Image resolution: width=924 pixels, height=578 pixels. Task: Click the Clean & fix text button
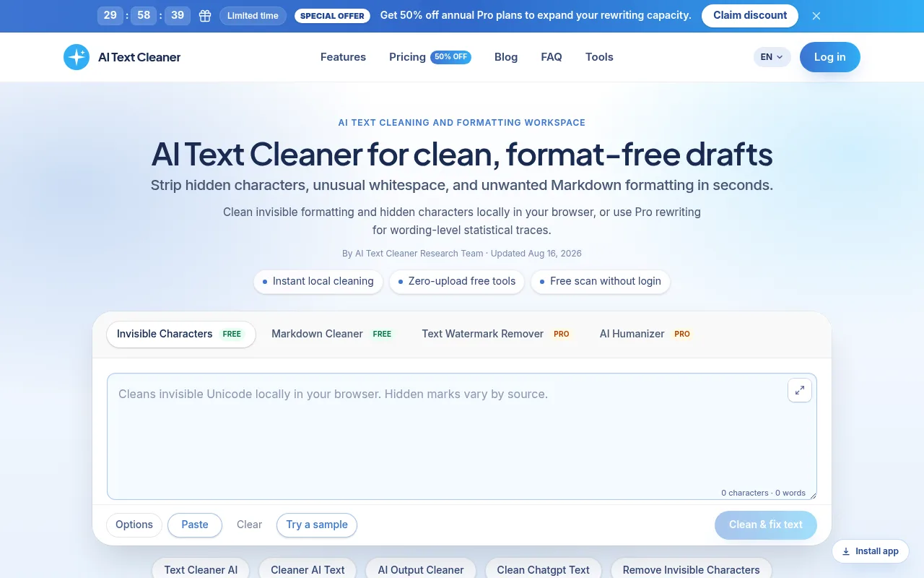(766, 525)
